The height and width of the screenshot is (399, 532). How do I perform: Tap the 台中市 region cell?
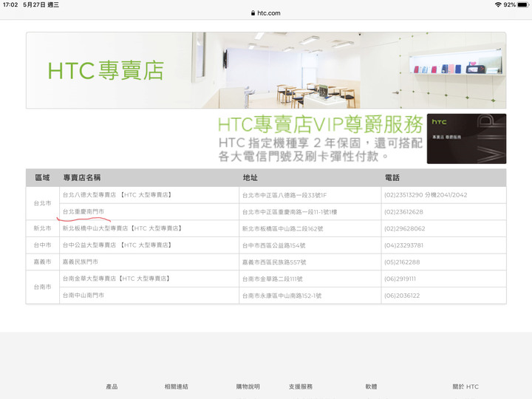click(42, 245)
